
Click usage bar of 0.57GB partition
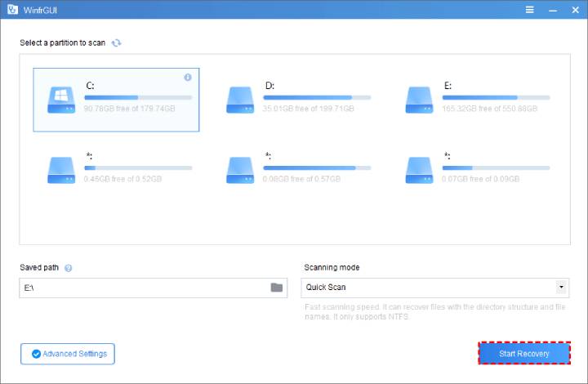click(x=317, y=168)
